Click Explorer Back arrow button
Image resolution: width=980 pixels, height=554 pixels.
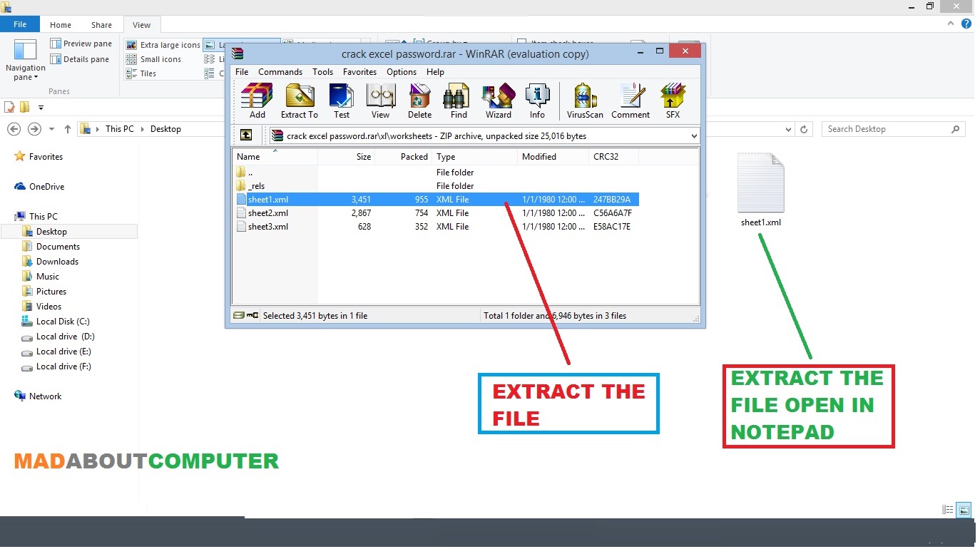coord(13,129)
